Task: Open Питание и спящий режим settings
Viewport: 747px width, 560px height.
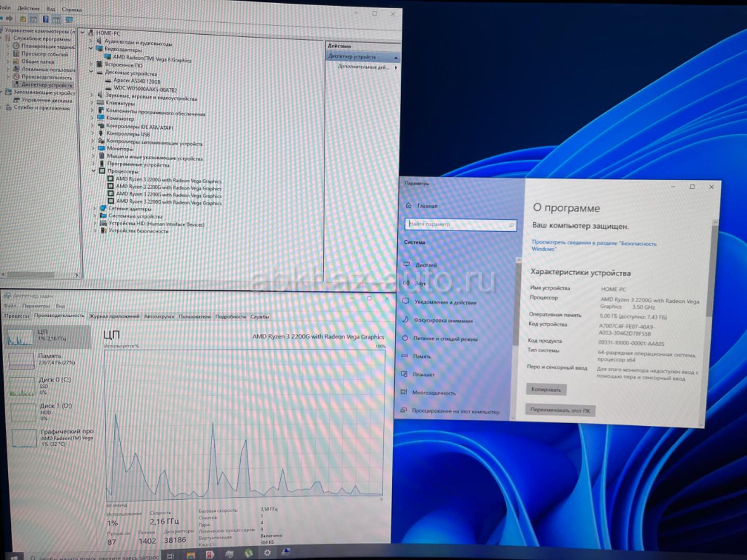Action: (x=446, y=339)
